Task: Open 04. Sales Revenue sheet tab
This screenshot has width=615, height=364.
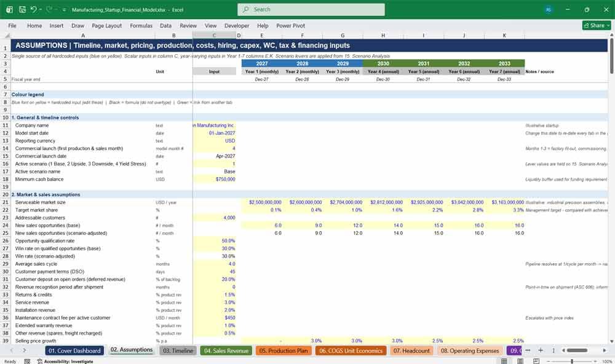Action: point(226,350)
